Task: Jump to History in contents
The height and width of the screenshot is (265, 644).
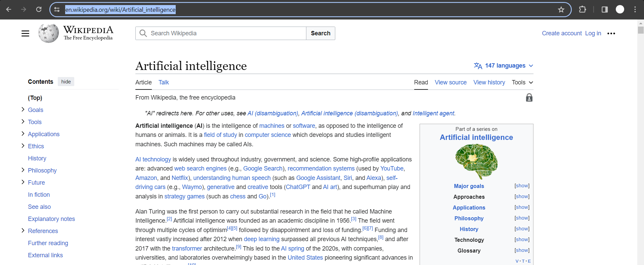Action: (x=37, y=158)
